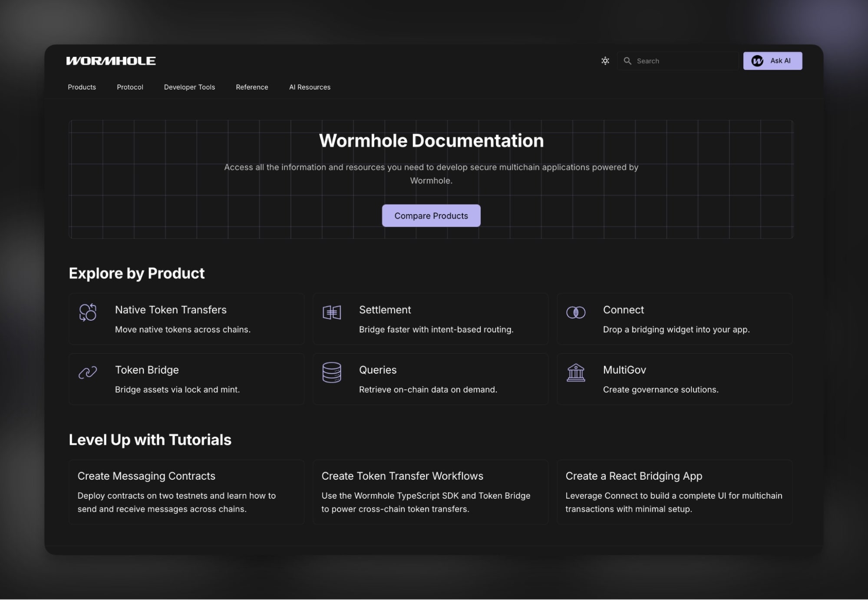Toggle the light/dark theme sun icon
The width and height of the screenshot is (868, 600).
click(605, 61)
